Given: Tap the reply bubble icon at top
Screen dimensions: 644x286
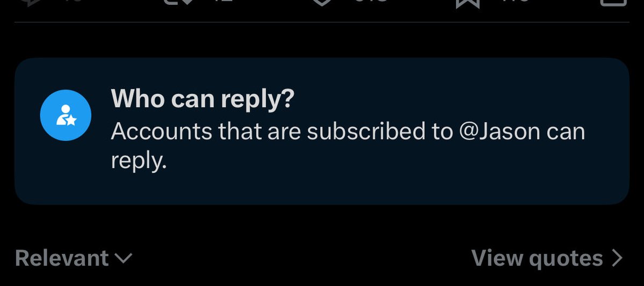Looking at the screenshot, I should coord(30,2).
